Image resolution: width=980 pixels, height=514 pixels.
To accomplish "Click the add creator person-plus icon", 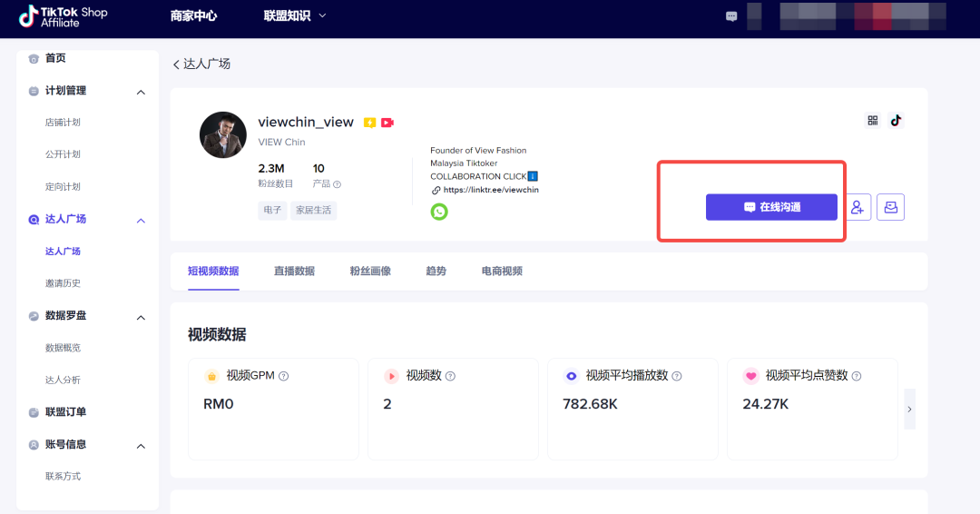I will click(857, 207).
